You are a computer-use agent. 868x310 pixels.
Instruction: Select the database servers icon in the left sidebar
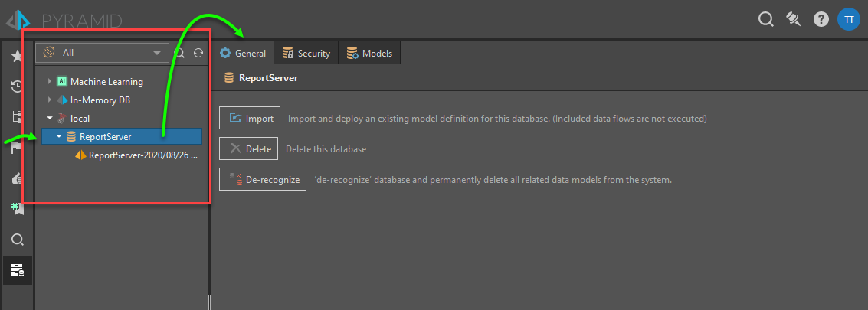pos(17,269)
